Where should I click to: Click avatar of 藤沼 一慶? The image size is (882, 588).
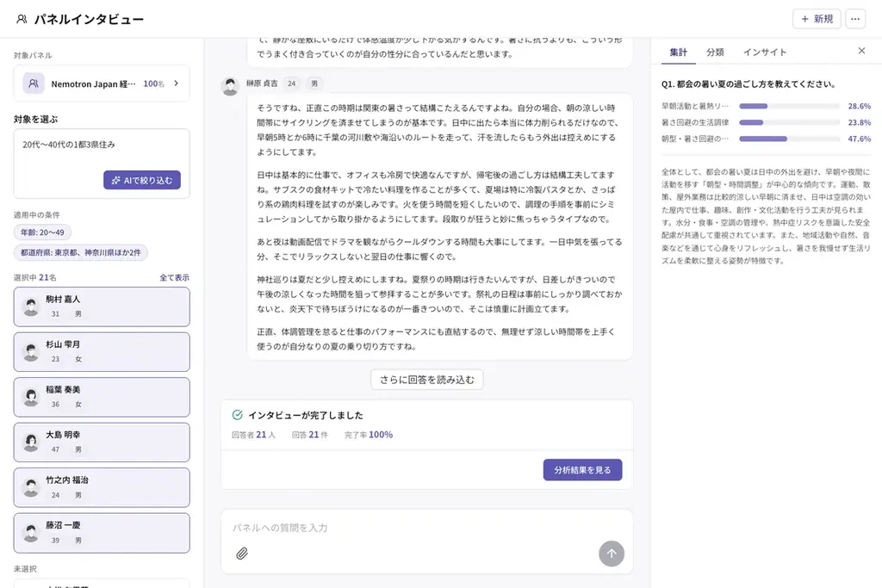pyautogui.click(x=32, y=533)
